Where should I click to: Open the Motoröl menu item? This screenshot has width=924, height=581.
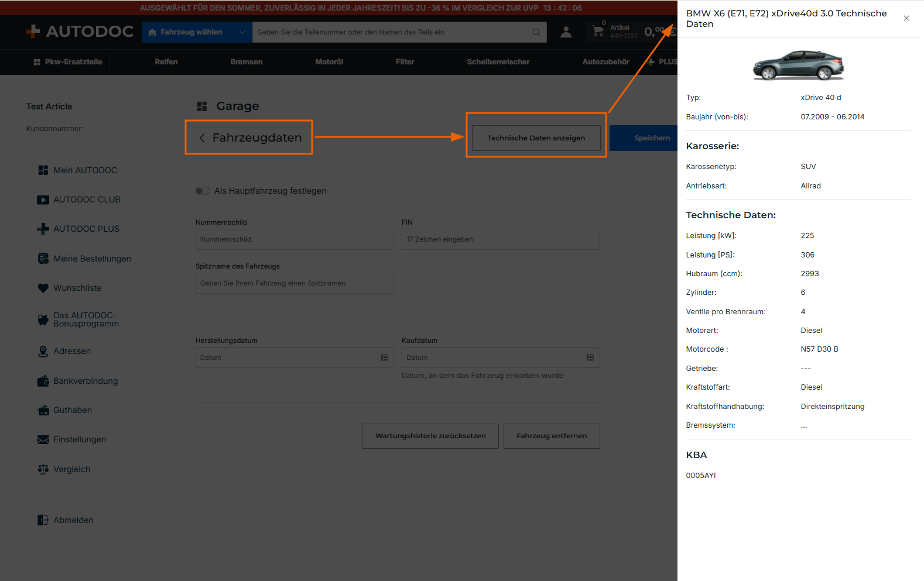329,62
